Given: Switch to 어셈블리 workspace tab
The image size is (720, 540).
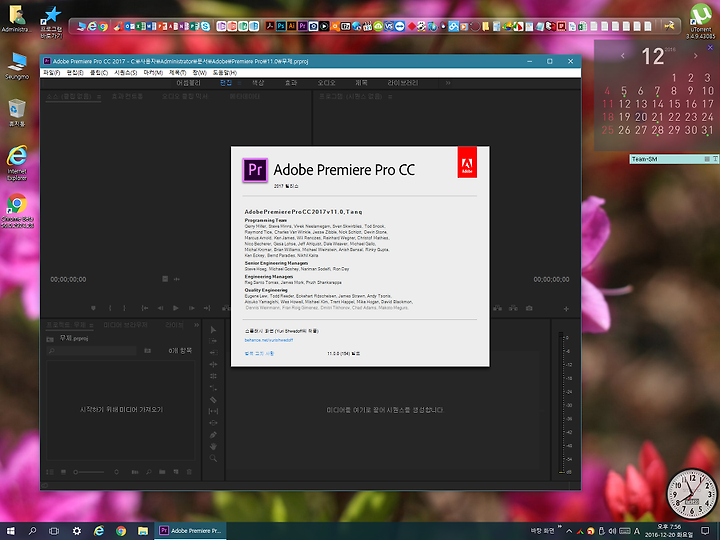Looking at the screenshot, I should [x=188, y=83].
